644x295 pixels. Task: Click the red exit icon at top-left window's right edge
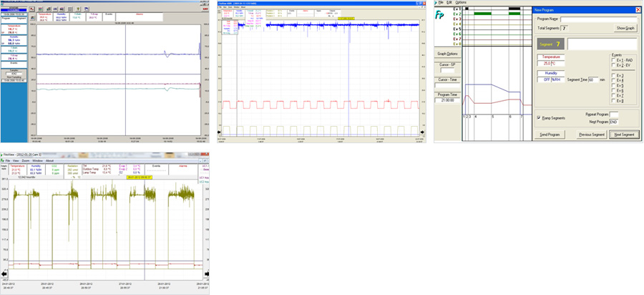(x=205, y=9)
